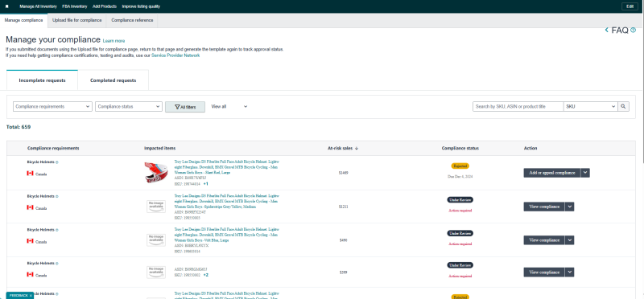Click info icon in $1211 row Bicycle Helmets
This screenshot has height=299, width=644.
click(x=56, y=196)
